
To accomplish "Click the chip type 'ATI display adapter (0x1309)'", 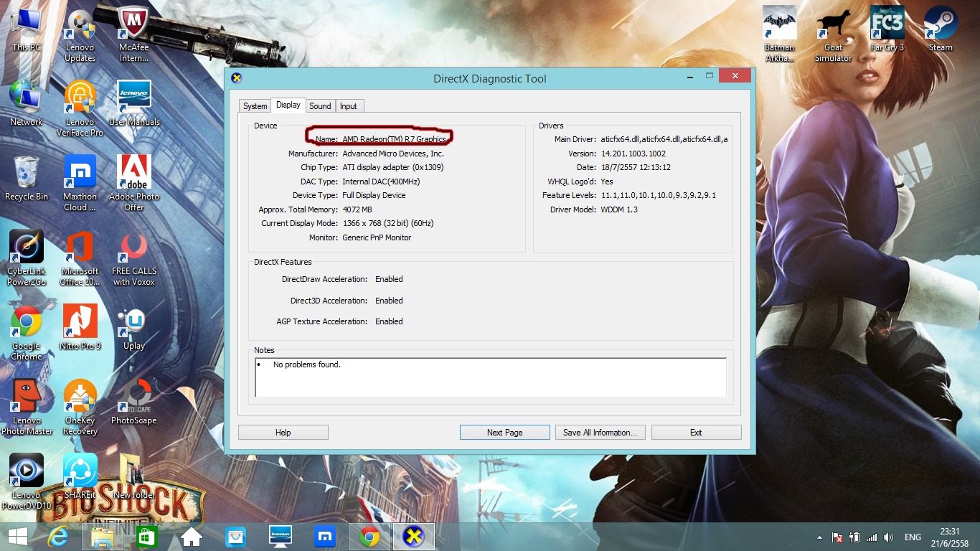I will (x=393, y=167).
